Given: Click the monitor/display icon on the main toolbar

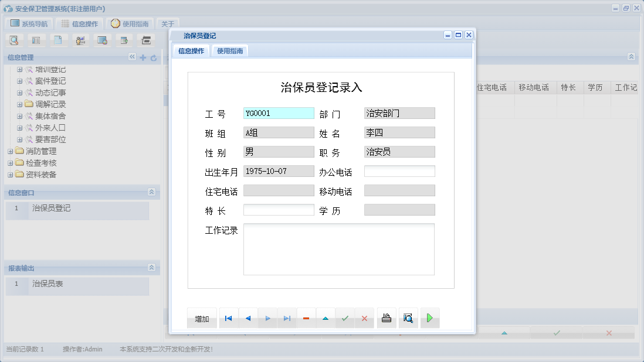Looking at the screenshot, I should pos(101,40).
